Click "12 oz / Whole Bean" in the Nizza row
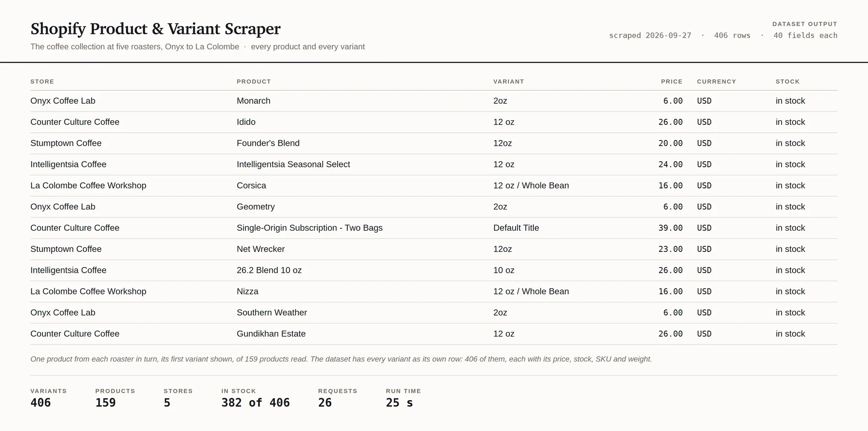Viewport: 868px width, 431px height. coord(531,292)
